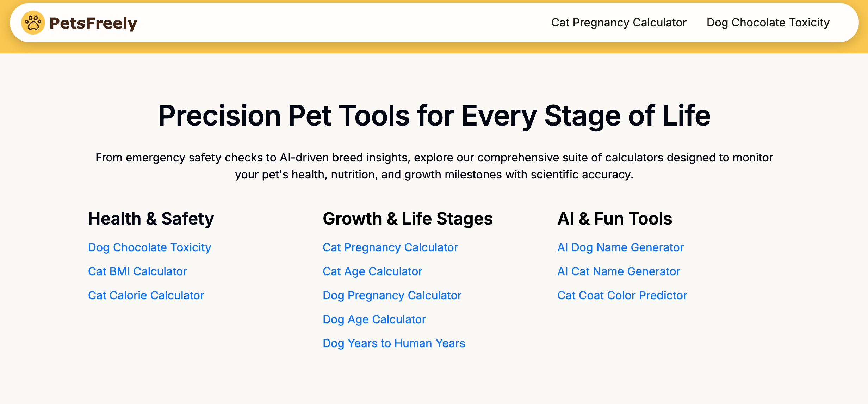Open the Dog Age Calculator link
Viewport: 868px width, 404px height.
pos(374,319)
